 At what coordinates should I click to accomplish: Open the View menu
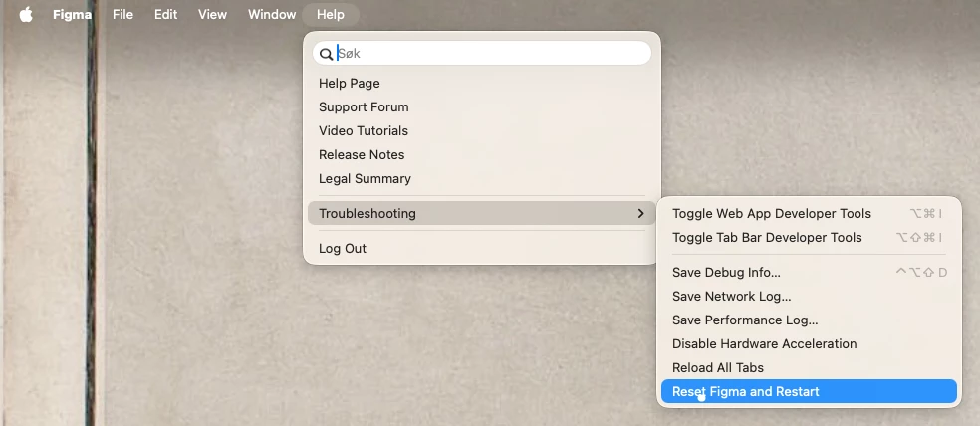coord(212,14)
